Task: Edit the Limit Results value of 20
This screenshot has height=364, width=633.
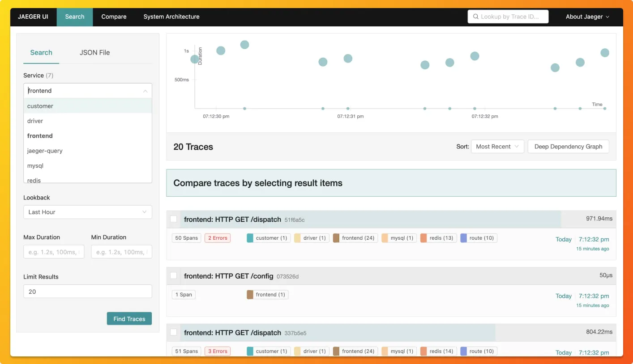Action: (88, 292)
